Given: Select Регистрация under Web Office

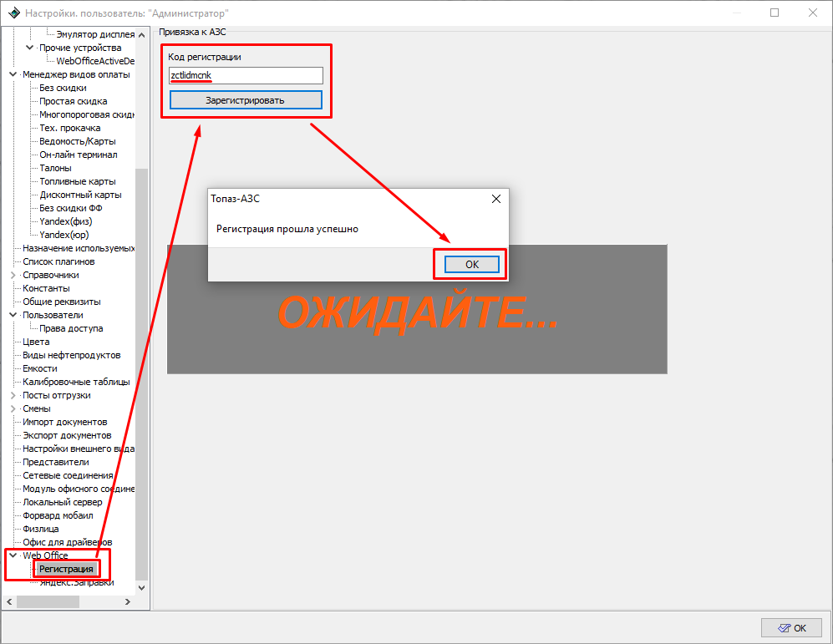Looking at the screenshot, I should point(66,569).
